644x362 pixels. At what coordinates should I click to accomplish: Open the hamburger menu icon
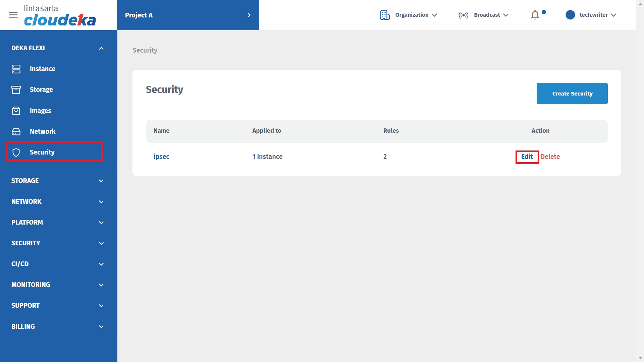(13, 15)
